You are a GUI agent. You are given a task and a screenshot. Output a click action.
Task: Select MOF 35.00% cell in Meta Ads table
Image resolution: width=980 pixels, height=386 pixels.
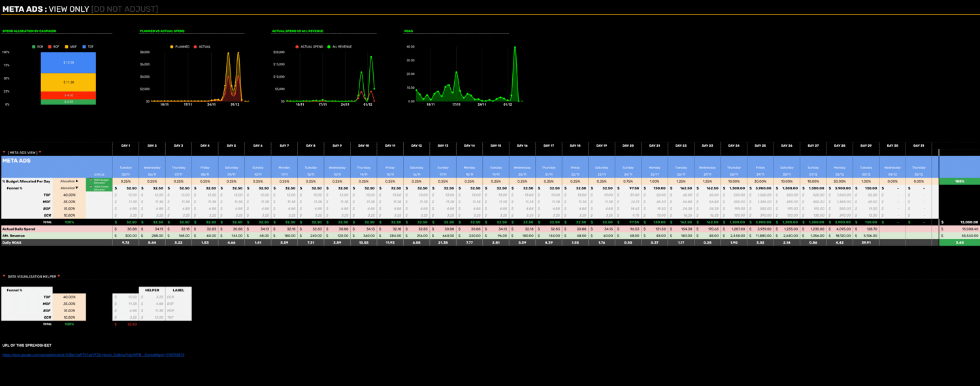(x=69, y=202)
